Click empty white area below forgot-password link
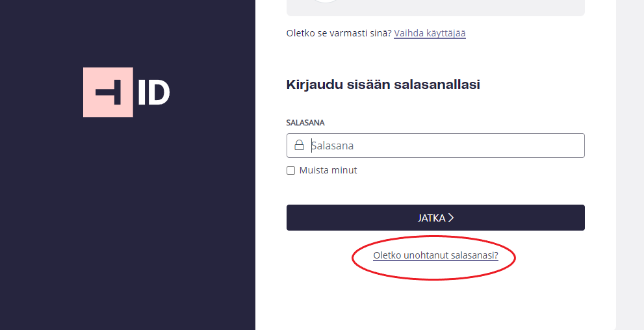Screen dimensions: 644x330 [435, 304]
